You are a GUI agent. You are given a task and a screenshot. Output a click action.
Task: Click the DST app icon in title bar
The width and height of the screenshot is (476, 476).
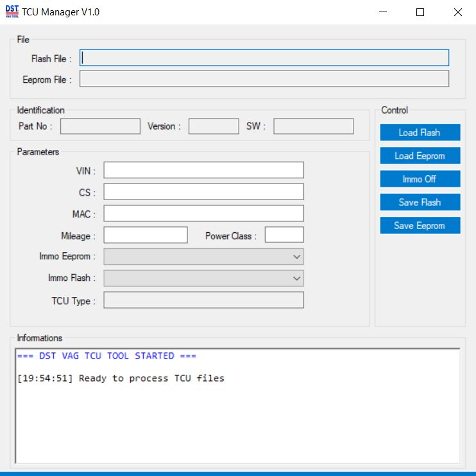tap(12, 12)
